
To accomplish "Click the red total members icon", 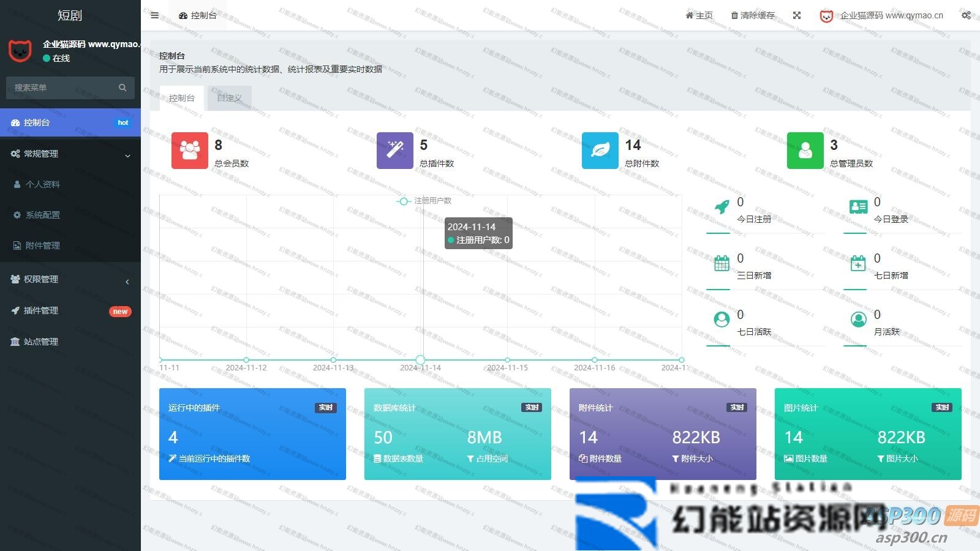I will [x=189, y=151].
